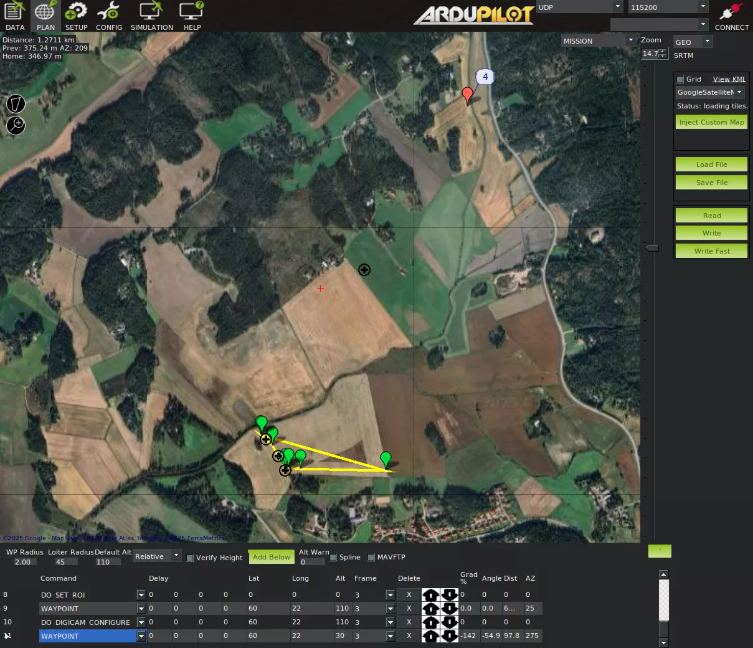Image resolution: width=753 pixels, height=648 pixels.
Task: Delete row 10 DO DIGICAM CONFIGURE
Action: click(x=409, y=622)
